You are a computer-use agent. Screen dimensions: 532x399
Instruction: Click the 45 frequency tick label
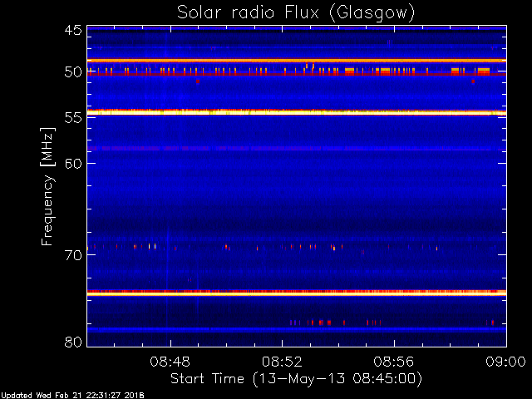[73, 30]
